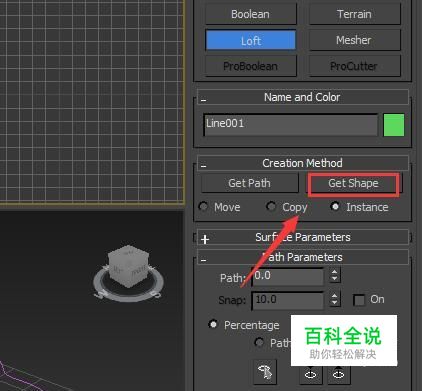Click the Boolean compound object button
This screenshot has height=391, width=422.
tap(251, 14)
